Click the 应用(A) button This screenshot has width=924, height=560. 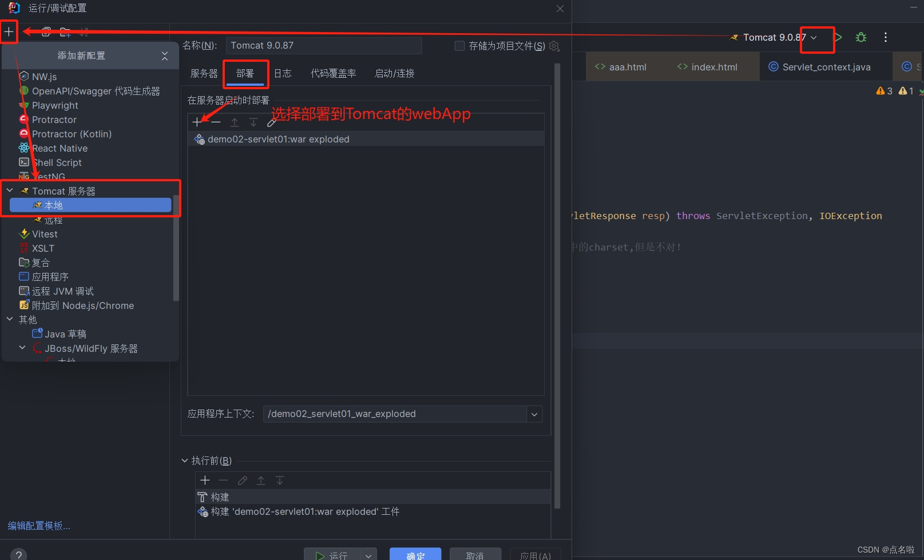click(x=536, y=554)
